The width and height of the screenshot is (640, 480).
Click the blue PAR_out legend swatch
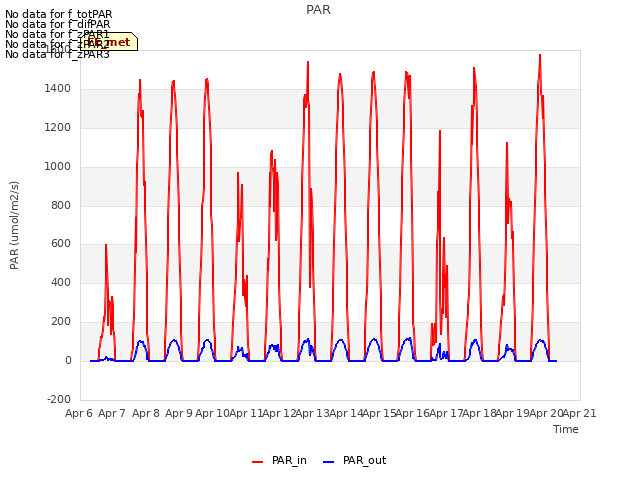[329, 462]
